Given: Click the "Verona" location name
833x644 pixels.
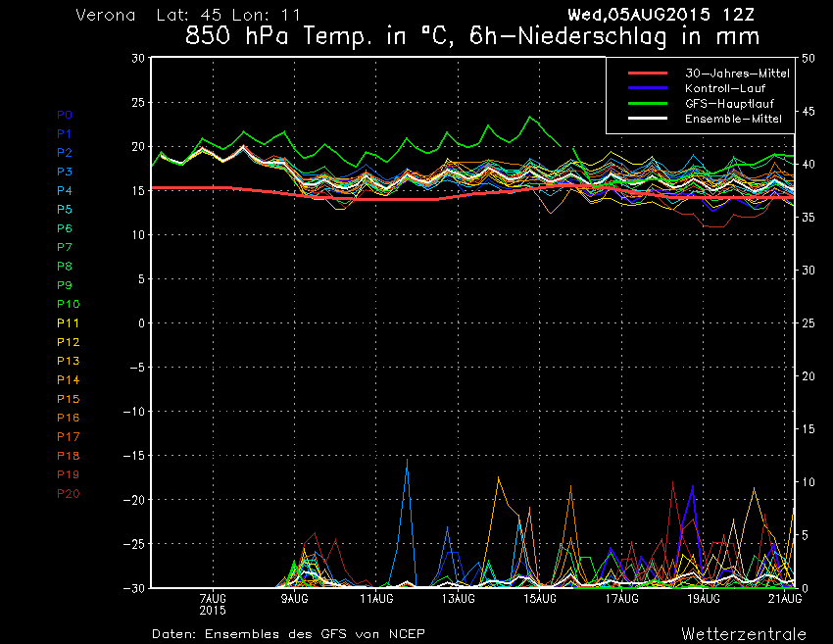Looking at the screenshot, I should point(106,15).
